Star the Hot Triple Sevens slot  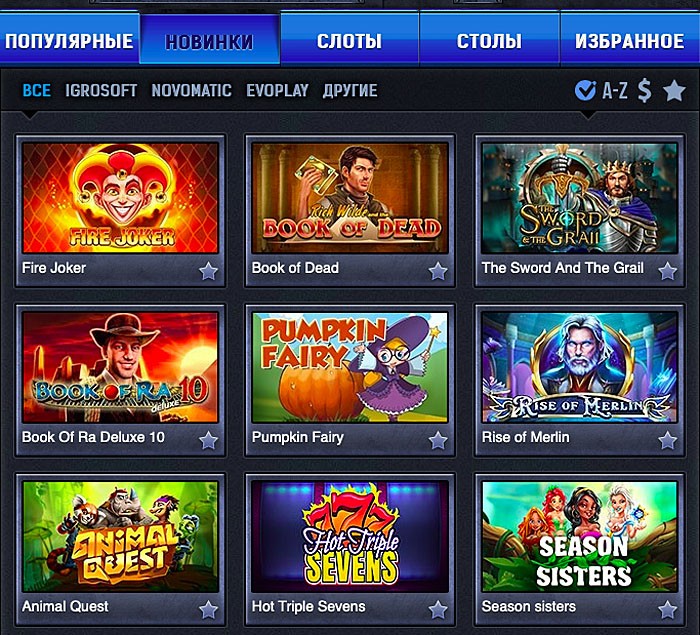[x=438, y=610]
